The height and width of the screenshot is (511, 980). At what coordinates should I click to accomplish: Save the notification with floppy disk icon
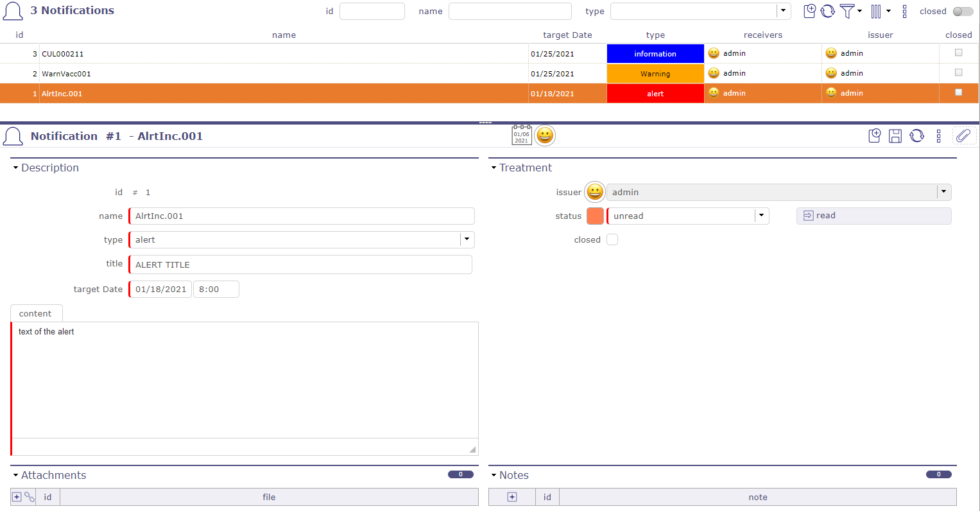pyautogui.click(x=895, y=135)
